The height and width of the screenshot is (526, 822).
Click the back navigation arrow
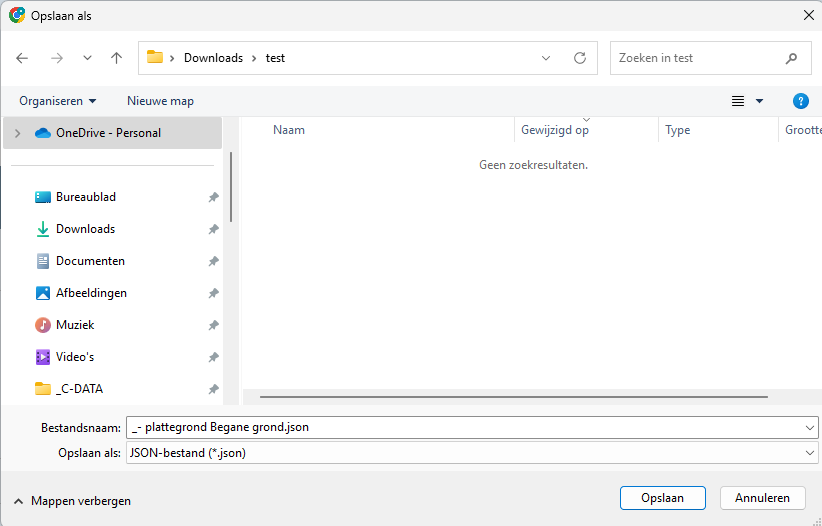[x=23, y=58]
